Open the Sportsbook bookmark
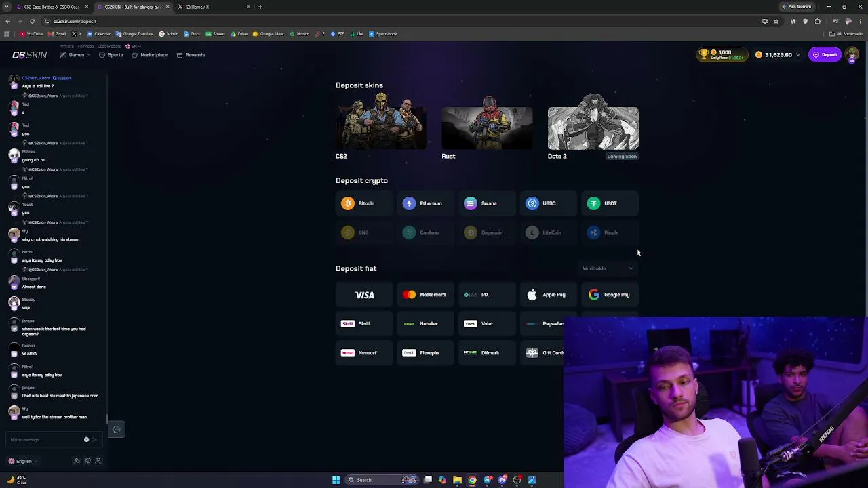This screenshot has height=488, width=868. tap(383, 34)
